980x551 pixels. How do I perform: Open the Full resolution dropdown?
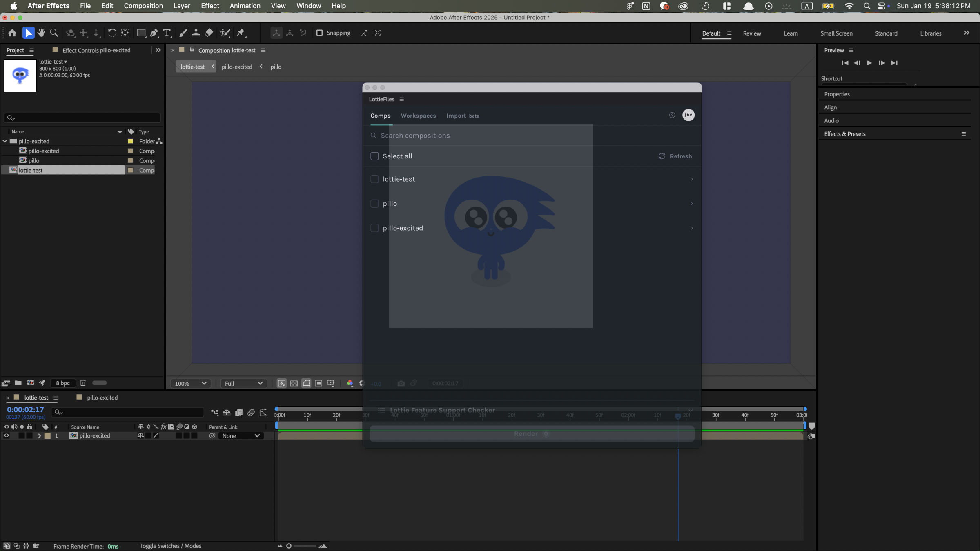pyautogui.click(x=243, y=383)
